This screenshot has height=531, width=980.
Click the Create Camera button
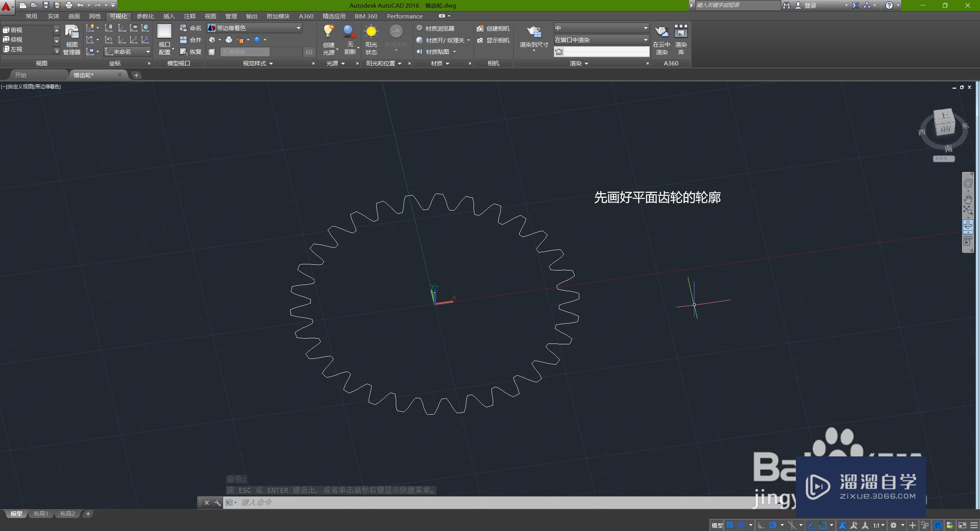pyautogui.click(x=493, y=28)
